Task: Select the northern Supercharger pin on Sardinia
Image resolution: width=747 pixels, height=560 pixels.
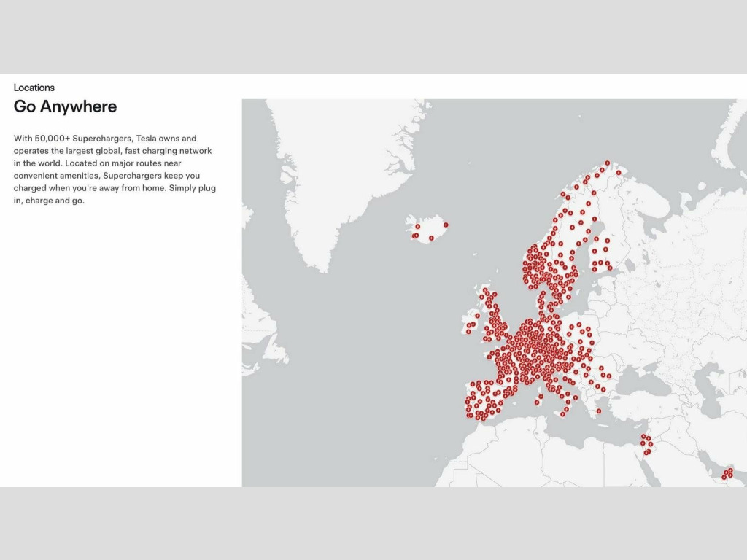Action: pyautogui.click(x=541, y=396)
